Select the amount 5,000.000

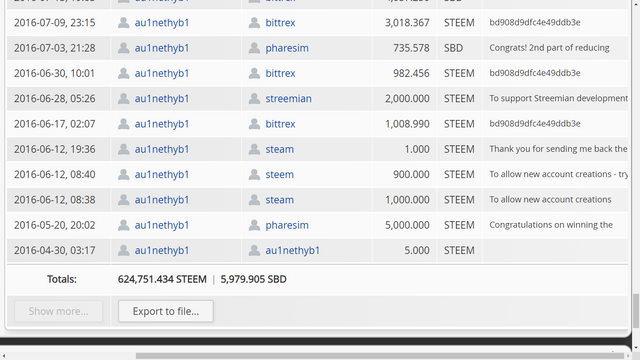point(407,225)
